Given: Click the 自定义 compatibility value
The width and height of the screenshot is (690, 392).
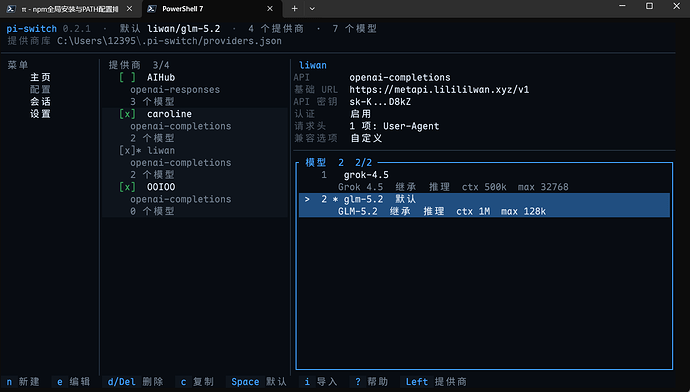Looking at the screenshot, I should pyautogui.click(x=366, y=138).
